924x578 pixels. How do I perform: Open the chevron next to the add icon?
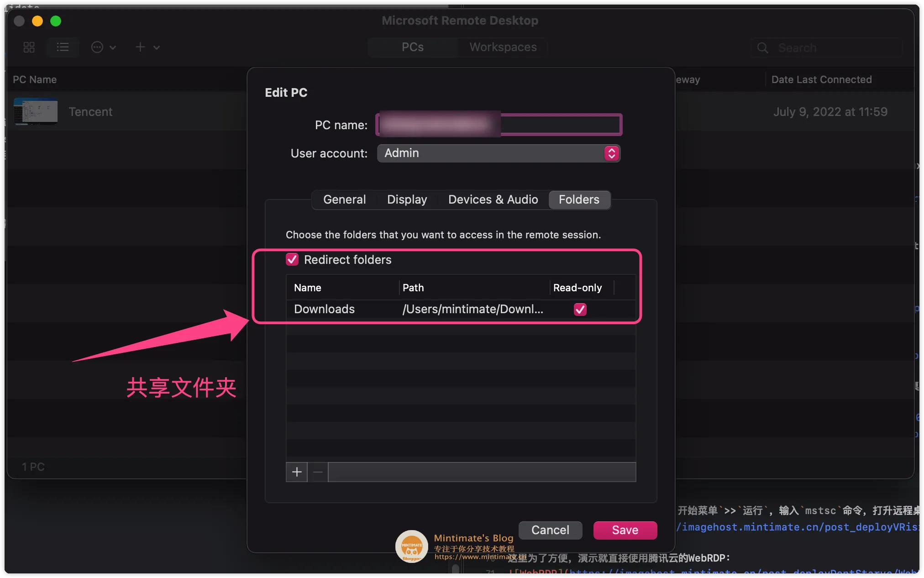[x=157, y=47]
